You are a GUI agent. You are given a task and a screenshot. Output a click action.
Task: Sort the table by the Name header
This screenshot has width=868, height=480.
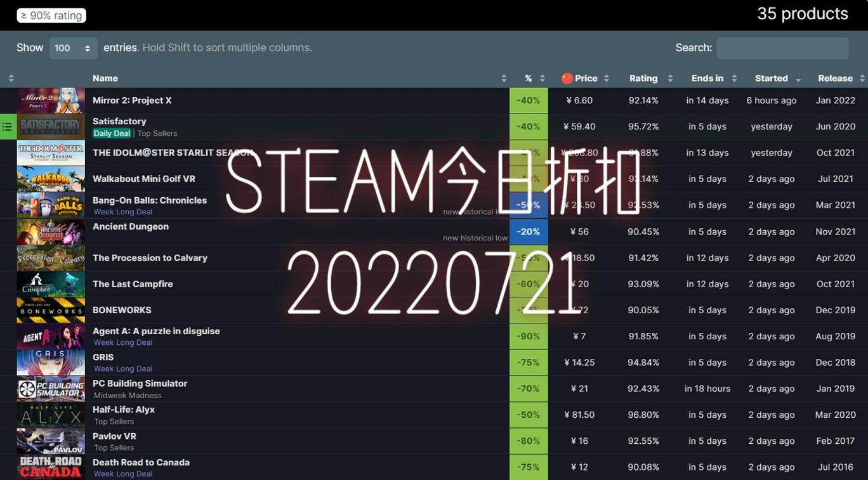pyautogui.click(x=105, y=78)
